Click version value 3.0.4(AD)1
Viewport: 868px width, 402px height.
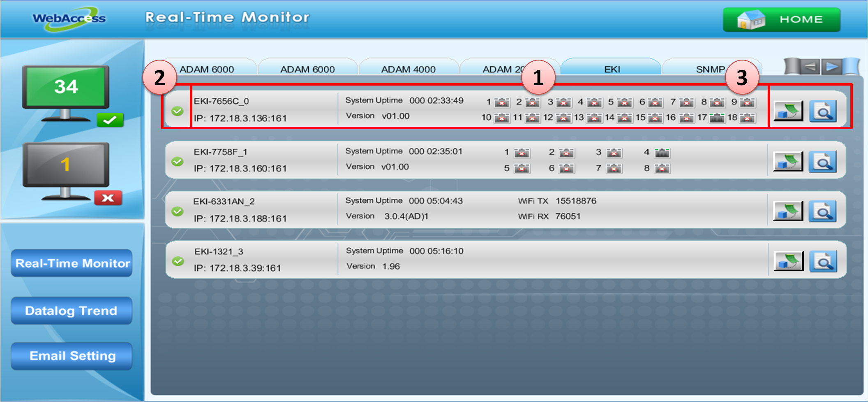[x=406, y=216]
